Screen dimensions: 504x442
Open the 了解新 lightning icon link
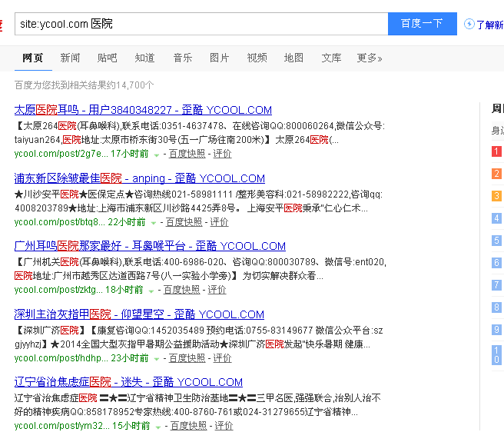click(483, 25)
